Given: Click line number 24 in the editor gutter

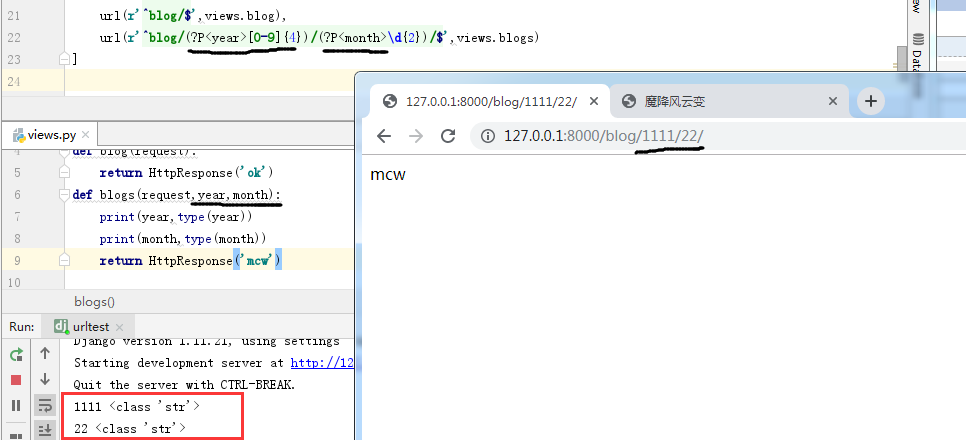Looking at the screenshot, I should click(13, 81).
